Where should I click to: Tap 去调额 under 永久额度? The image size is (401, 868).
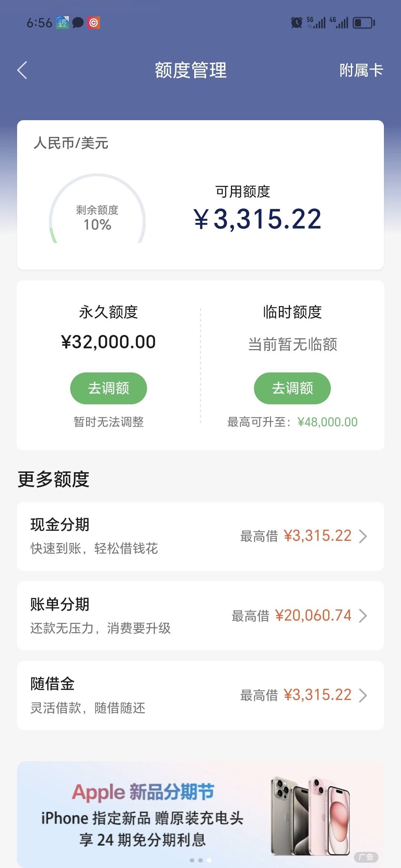(108, 388)
